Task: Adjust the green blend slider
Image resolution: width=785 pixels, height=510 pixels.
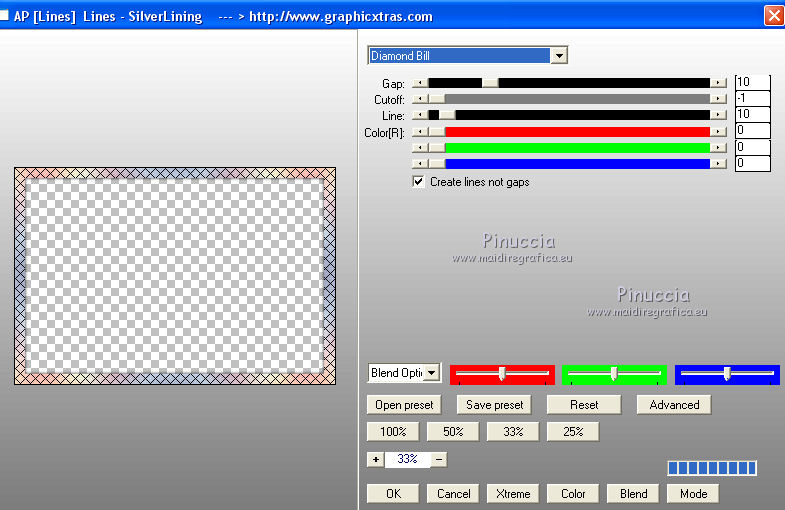Action: [614, 374]
